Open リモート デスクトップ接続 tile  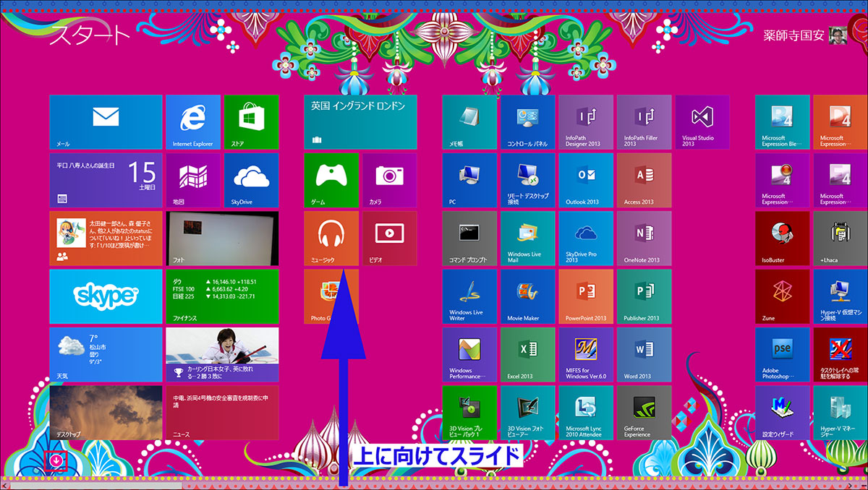(527, 180)
